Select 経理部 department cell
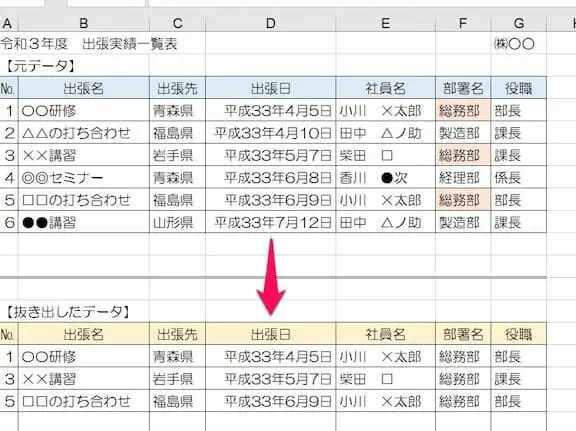The width and height of the screenshot is (576, 431). (463, 177)
